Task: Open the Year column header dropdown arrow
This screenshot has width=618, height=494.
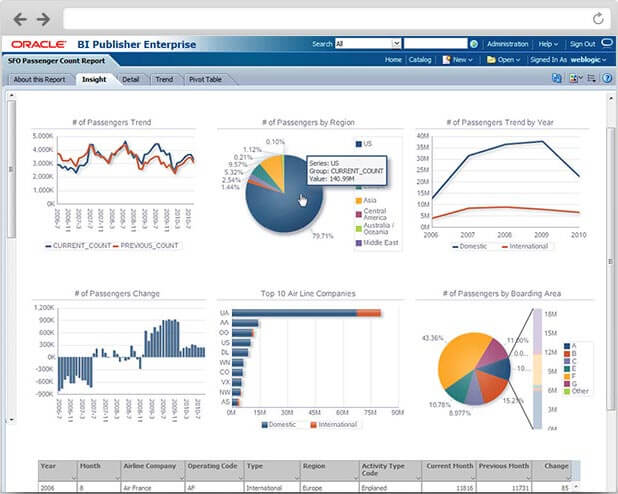Action: (74, 479)
